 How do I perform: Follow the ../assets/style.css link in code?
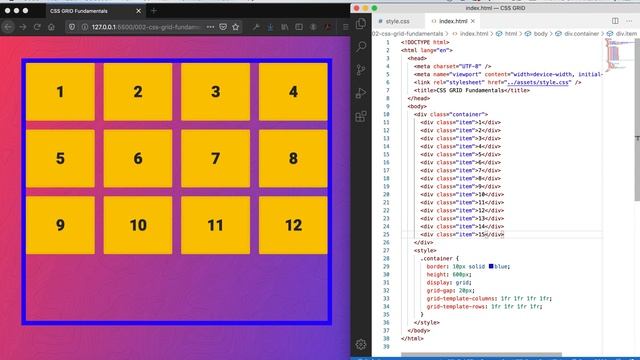click(538, 82)
